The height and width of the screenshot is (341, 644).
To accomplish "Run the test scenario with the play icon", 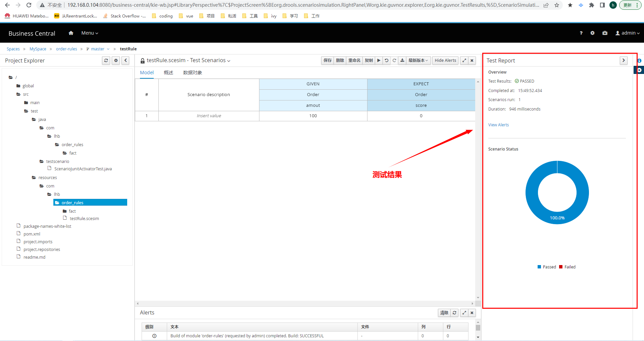I will pos(379,60).
